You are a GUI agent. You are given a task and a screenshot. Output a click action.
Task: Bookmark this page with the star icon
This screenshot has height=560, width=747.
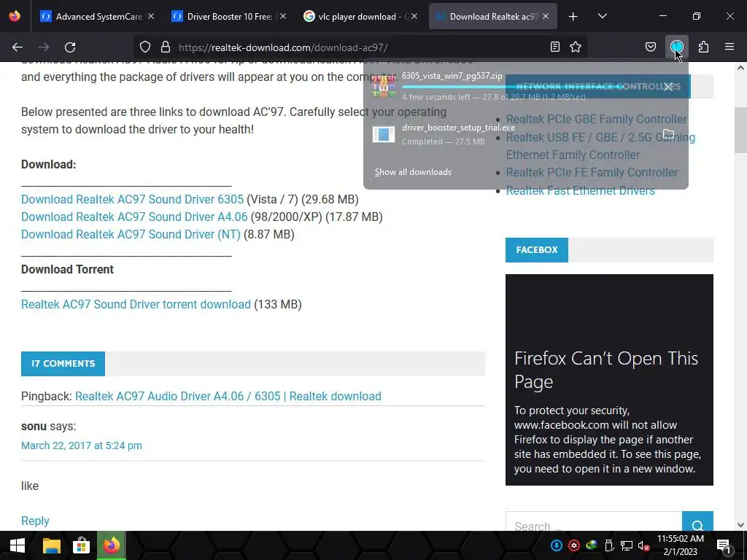pos(576,47)
